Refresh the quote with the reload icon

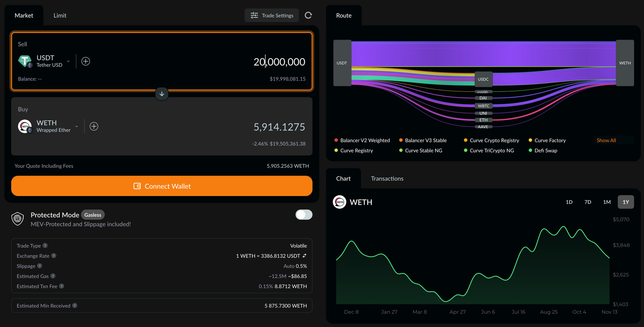pos(308,15)
